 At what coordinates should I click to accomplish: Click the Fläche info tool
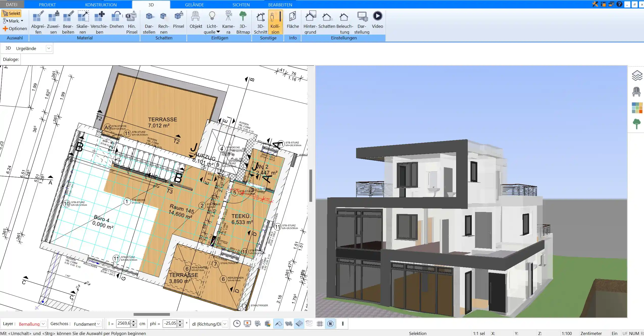coord(293,20)
